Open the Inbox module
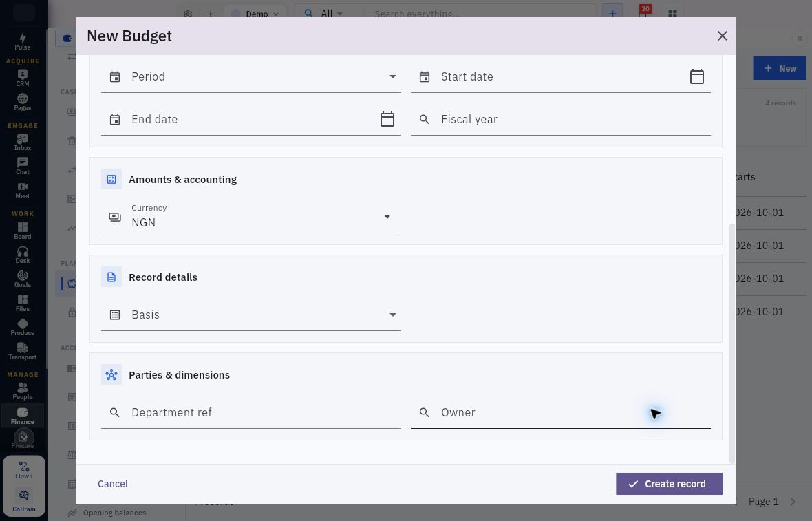This screenshot has width=812, height=521. (x=22, y=142)
